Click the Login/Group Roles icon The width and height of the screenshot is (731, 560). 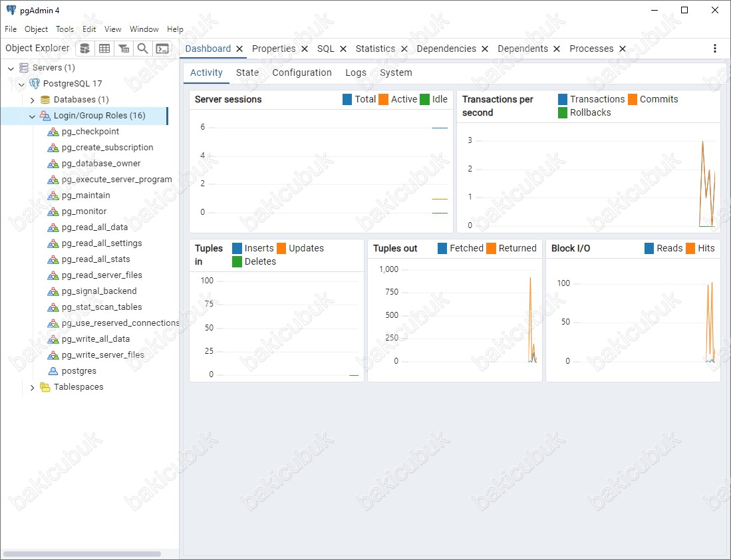[x=45, y=116]
